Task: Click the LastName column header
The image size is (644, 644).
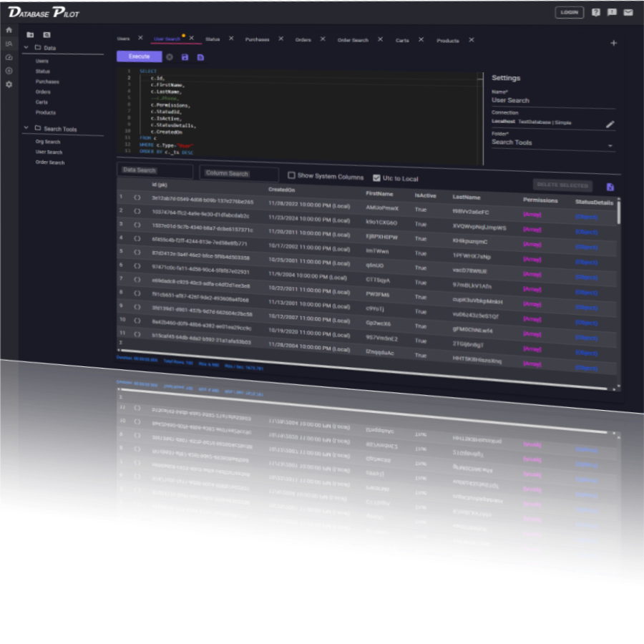Action: point(466,197)
